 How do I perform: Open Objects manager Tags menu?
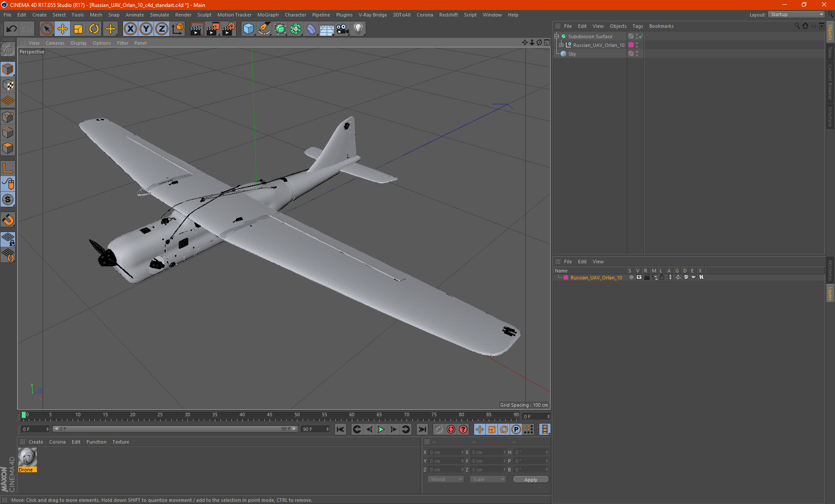[x=638, y=26]
